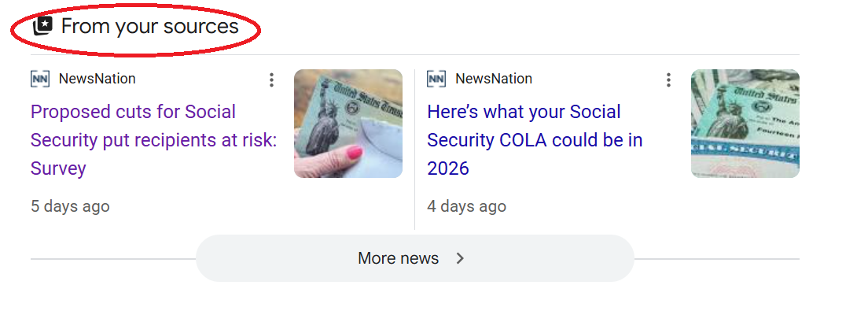The width and height of the screenshot is (868, 322).
Task: Click the From your sources heading text
Action: pyautogui.click(x=149, y=26)
